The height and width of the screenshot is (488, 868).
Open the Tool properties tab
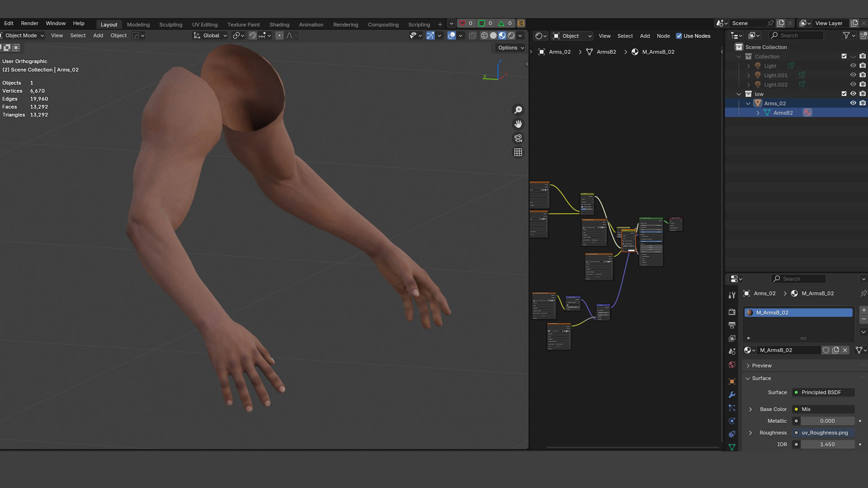tap(732, 295)
